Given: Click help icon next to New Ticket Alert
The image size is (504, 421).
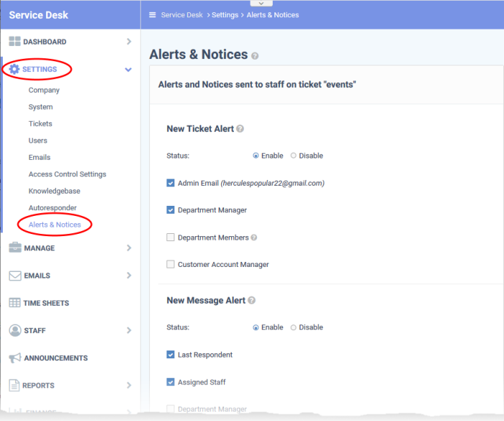Looking at the screenshot, I should [240, 129].
